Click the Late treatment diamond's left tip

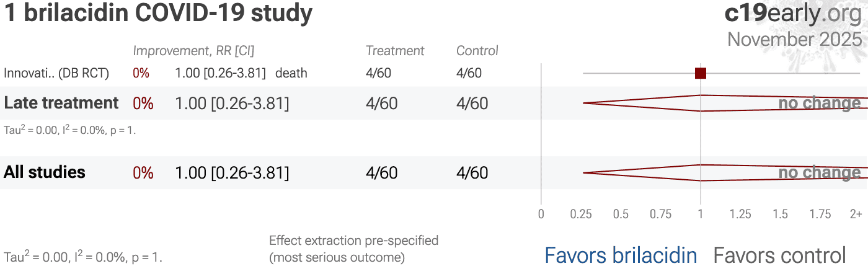[x=584, y=103]
